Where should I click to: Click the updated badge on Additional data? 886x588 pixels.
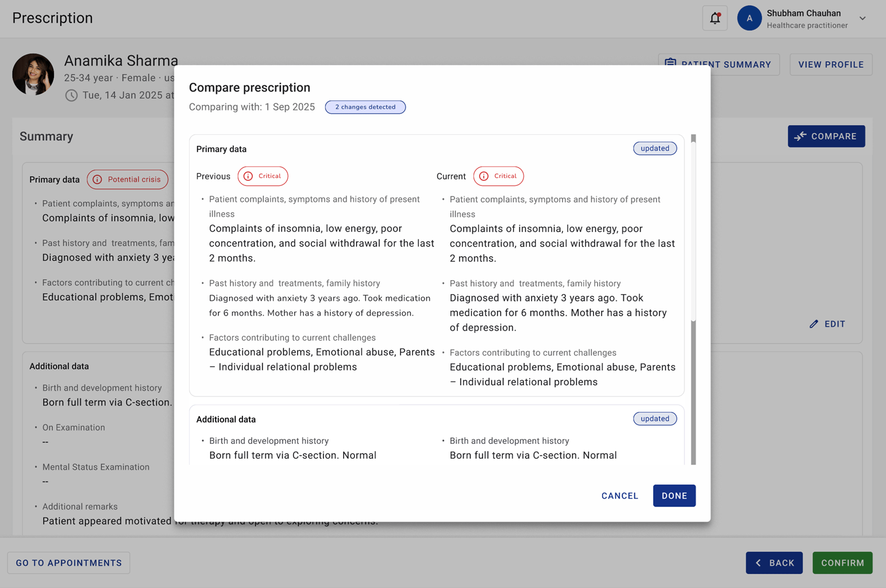pyautogui.click(x=654, y=419)
